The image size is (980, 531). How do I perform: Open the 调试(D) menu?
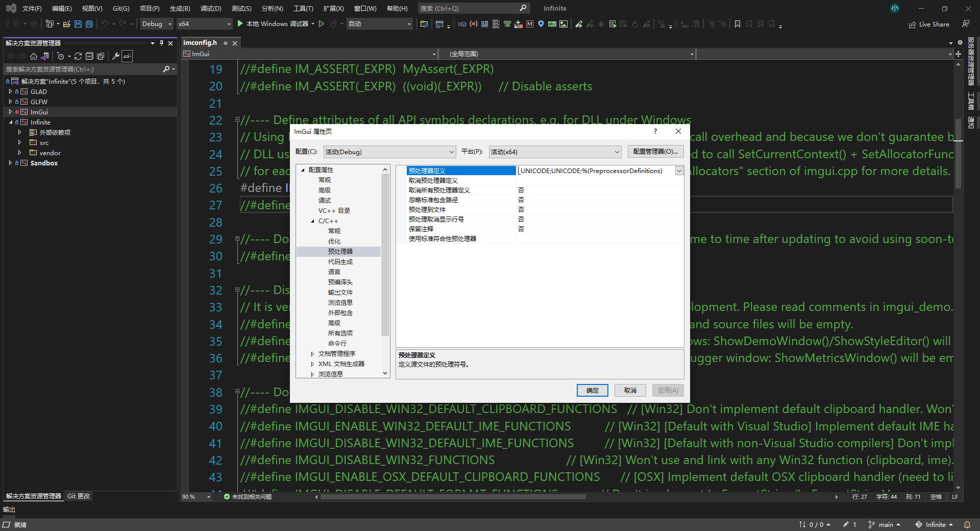[211, 9]
